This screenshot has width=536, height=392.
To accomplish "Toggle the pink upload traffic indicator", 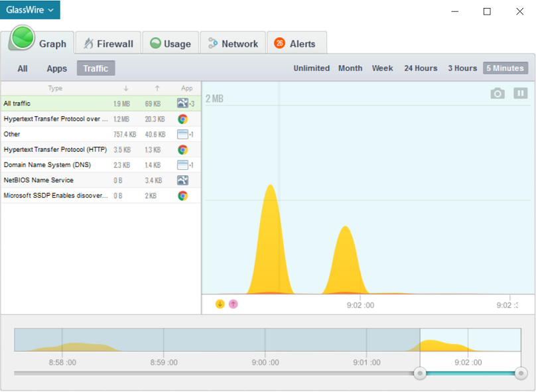I will tap(233, 304).
